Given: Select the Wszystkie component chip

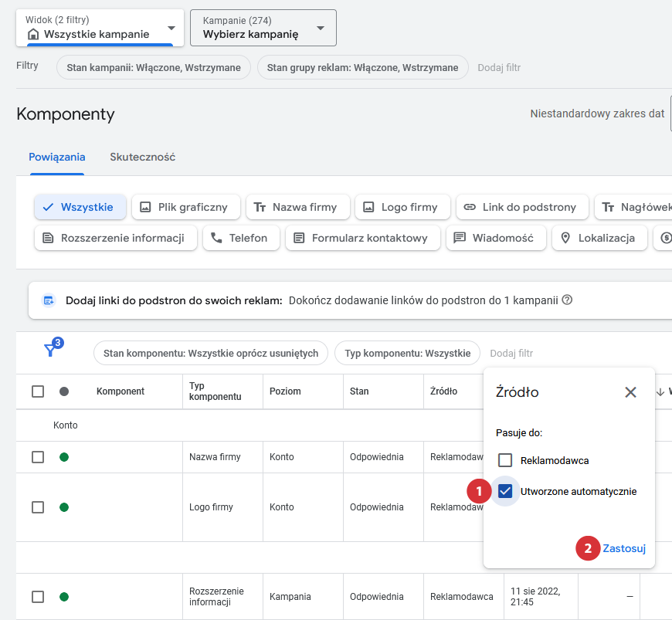Looking at the screenshot, I should point(80,207).
